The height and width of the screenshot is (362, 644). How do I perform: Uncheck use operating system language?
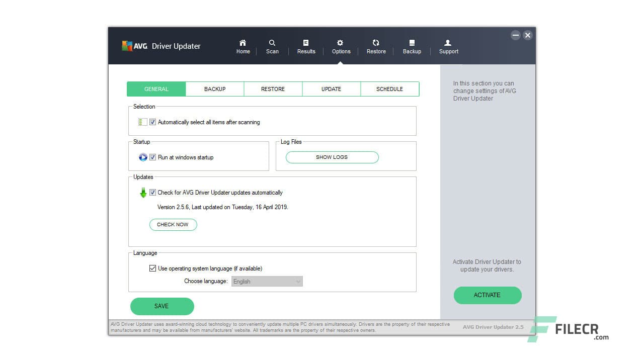tap(152, 268)
